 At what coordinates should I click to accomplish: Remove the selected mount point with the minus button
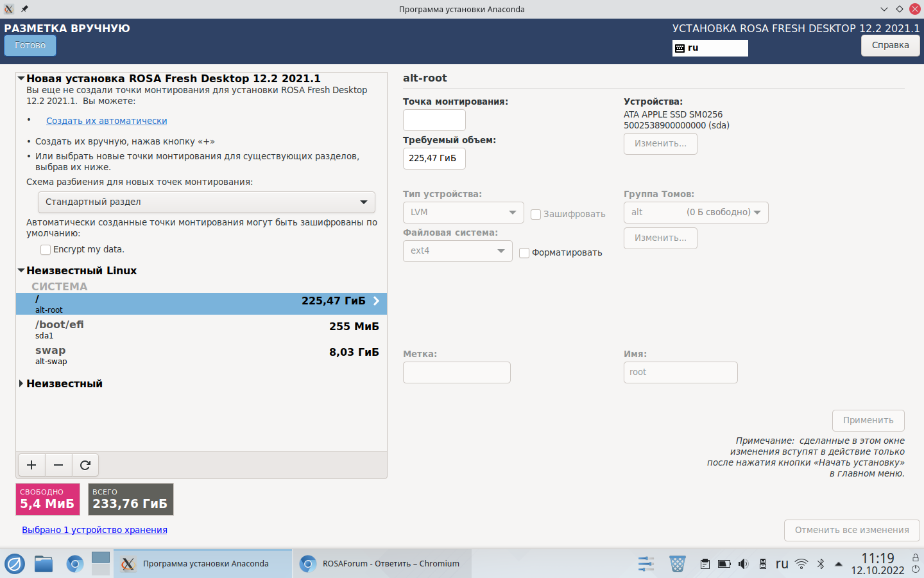point(58,465)
